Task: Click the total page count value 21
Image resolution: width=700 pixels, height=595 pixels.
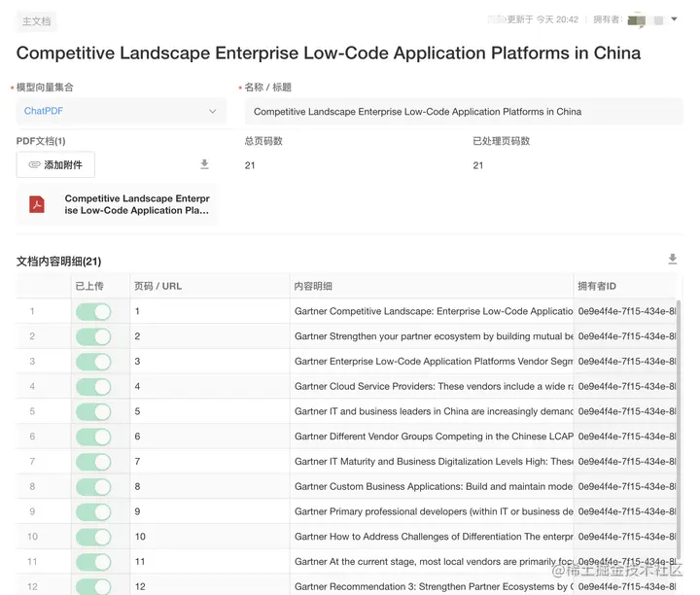Action: click(x=250, y=165)
